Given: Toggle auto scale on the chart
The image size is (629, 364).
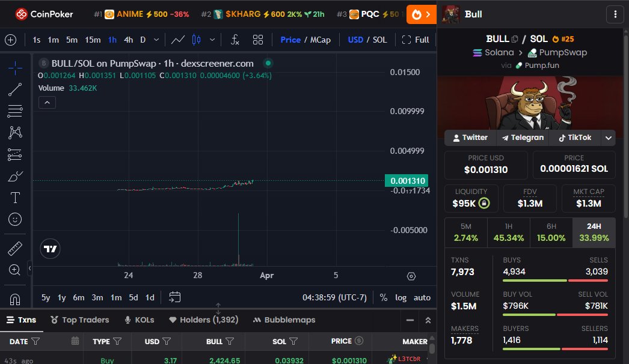Looking at the screenshot, I should tap(422, 297).
